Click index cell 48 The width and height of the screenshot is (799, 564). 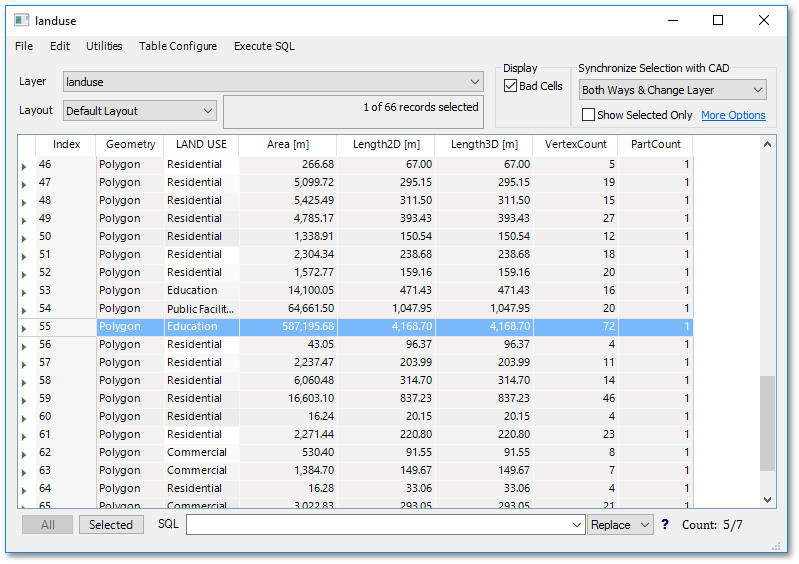point(66,200)
